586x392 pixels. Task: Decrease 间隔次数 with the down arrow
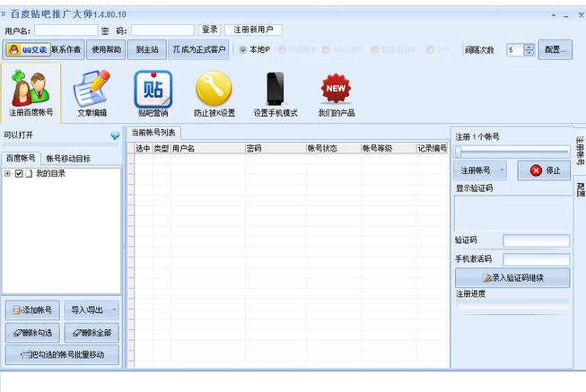tap(529, 53)
